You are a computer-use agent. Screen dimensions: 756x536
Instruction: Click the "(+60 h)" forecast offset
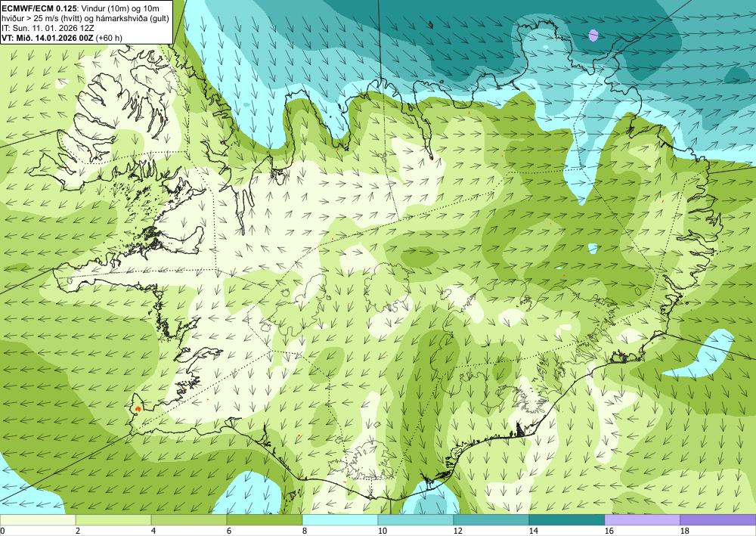pos(109,38)
